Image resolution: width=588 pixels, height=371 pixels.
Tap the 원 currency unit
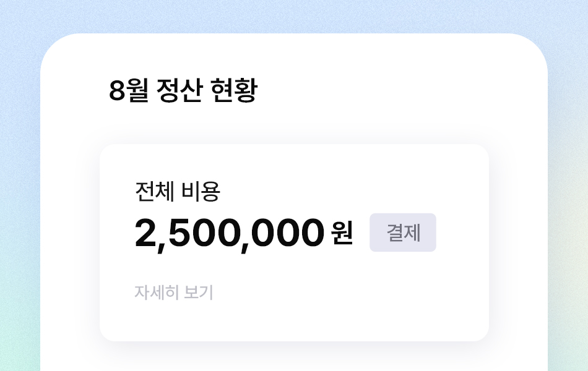(x=342, y=234)
